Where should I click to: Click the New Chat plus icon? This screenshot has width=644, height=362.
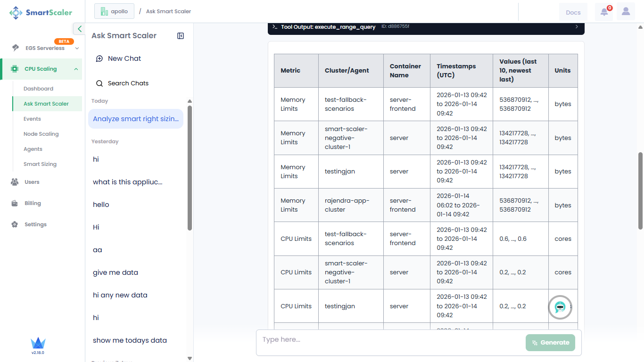(x=99, y=58)
